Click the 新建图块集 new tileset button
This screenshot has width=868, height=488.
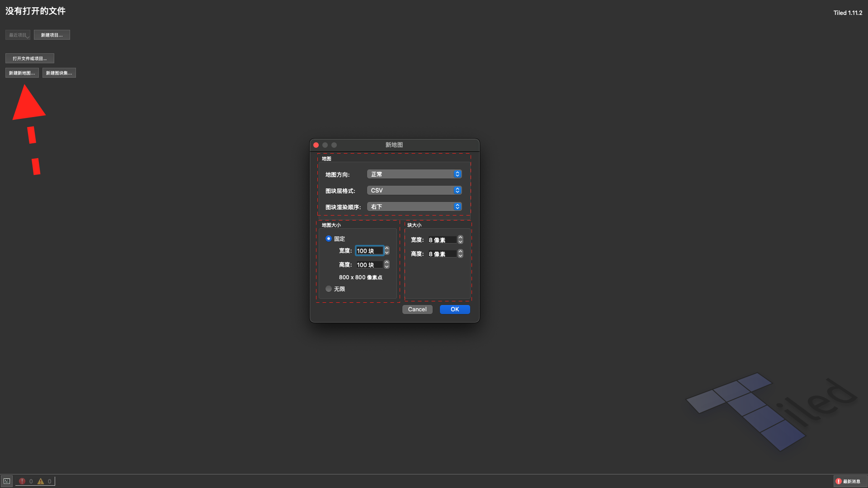(59, 73)
